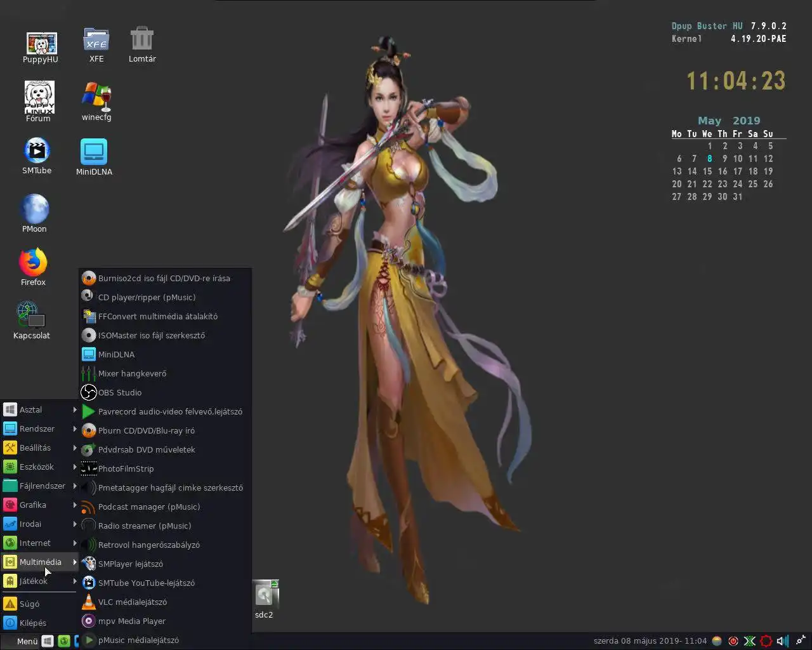The height and width of the screenshot is (650, 812).
Task: Select SMTube YouTube-lejátszó in the menu
Action: [165, 583]
